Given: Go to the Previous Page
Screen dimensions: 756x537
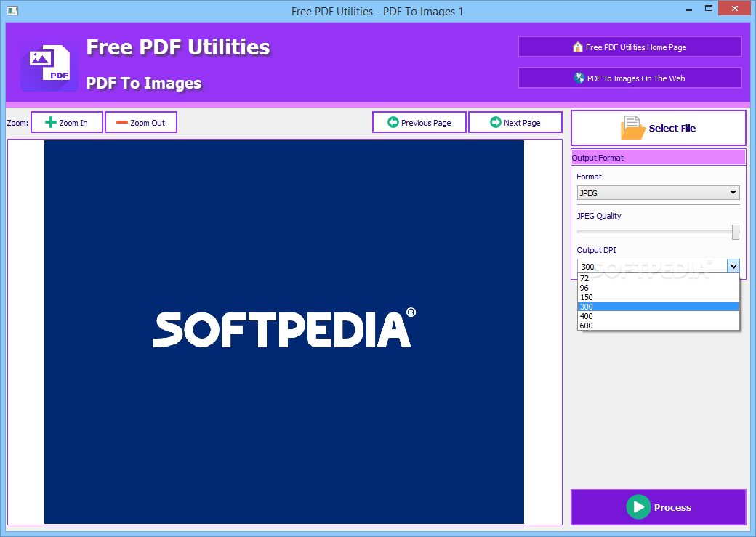Looking at the screenshot, I should tap(419, 122).
